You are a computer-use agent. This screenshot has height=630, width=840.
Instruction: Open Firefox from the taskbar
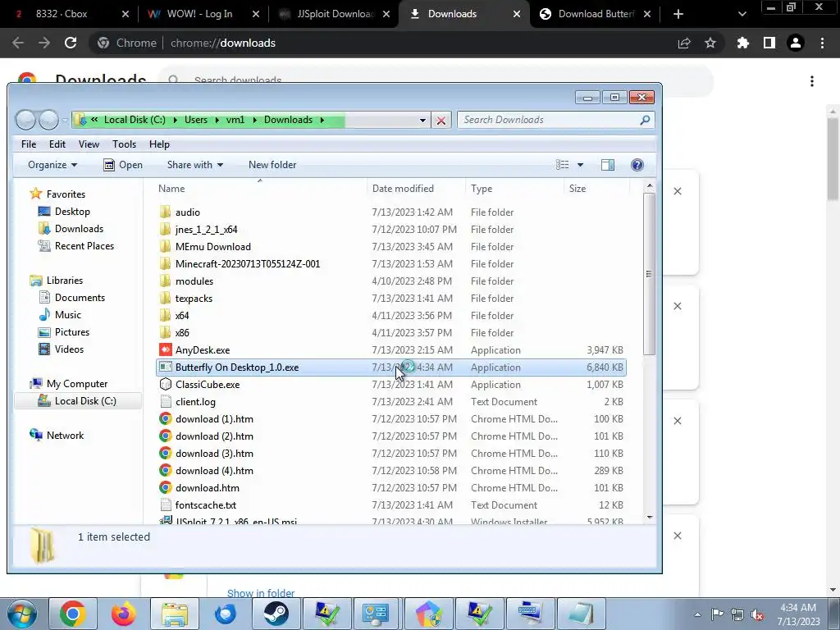point(124,614)
